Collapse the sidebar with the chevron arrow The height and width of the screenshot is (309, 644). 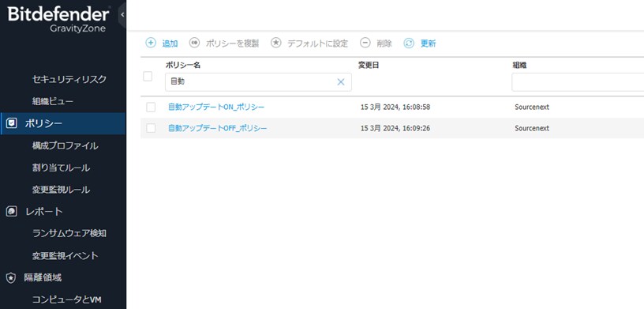click(x=122, y=14)
